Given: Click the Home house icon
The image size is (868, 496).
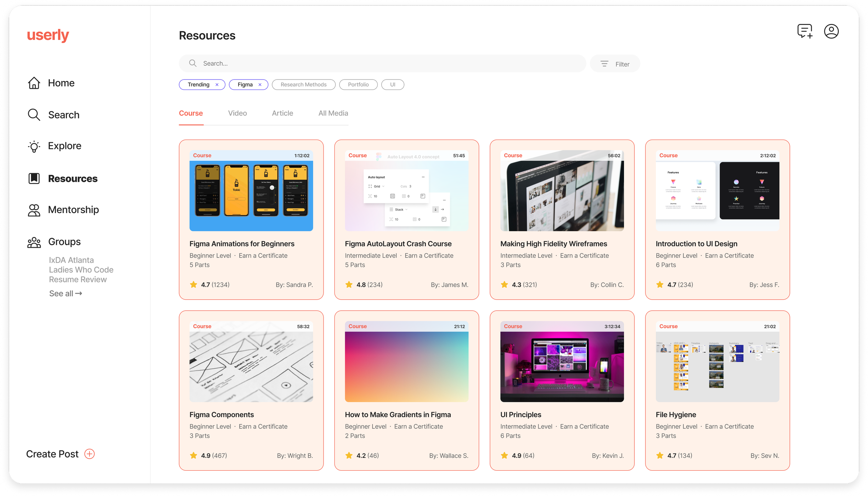Looking at the screenshot, I should 34,83.
